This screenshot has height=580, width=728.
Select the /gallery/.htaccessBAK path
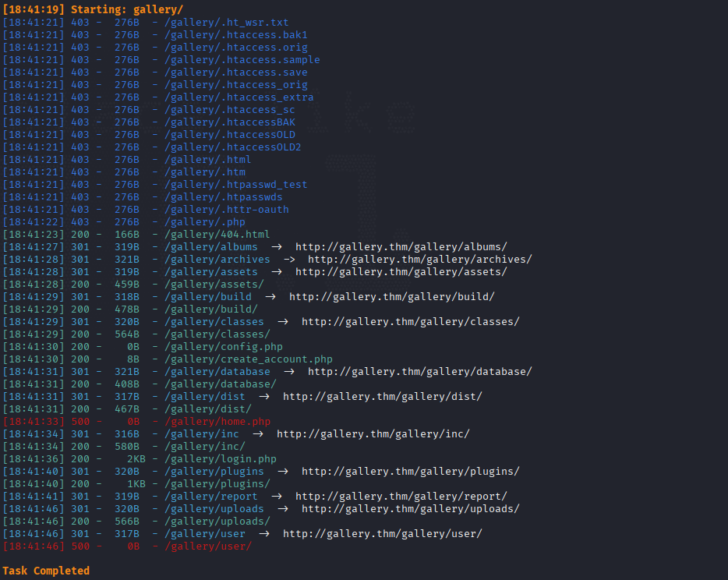point(230,122)
